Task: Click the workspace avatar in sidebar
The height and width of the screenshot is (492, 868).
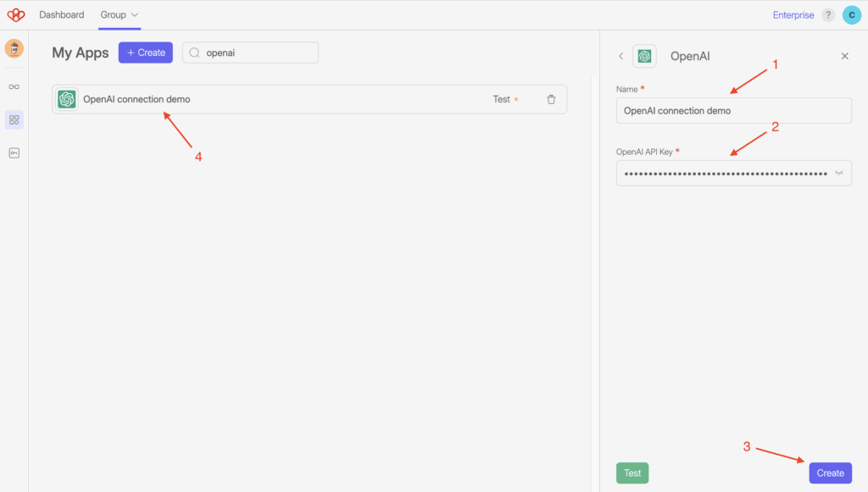Action: pyautogui.click(x=14, y=48)
